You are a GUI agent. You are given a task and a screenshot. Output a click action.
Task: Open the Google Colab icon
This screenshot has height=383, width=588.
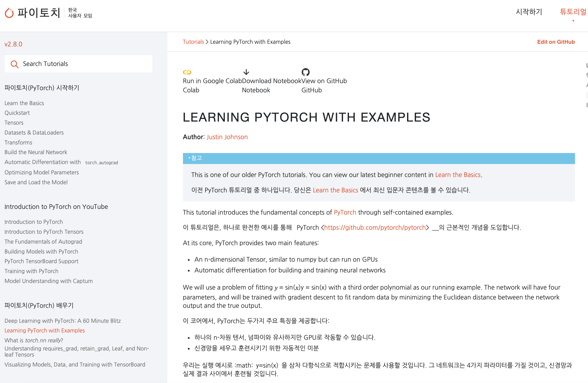[187, 72]
